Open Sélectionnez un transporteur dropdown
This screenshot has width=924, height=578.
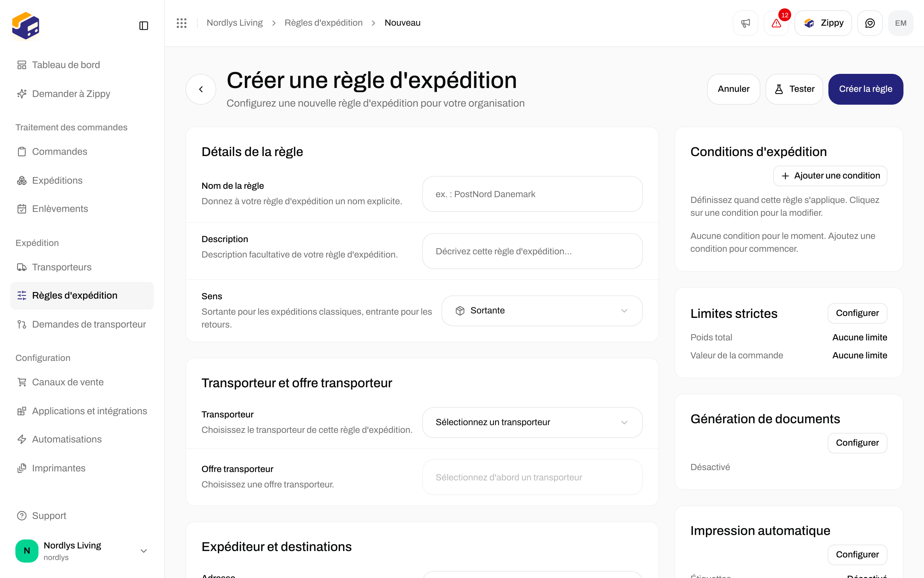click(532, 422)
